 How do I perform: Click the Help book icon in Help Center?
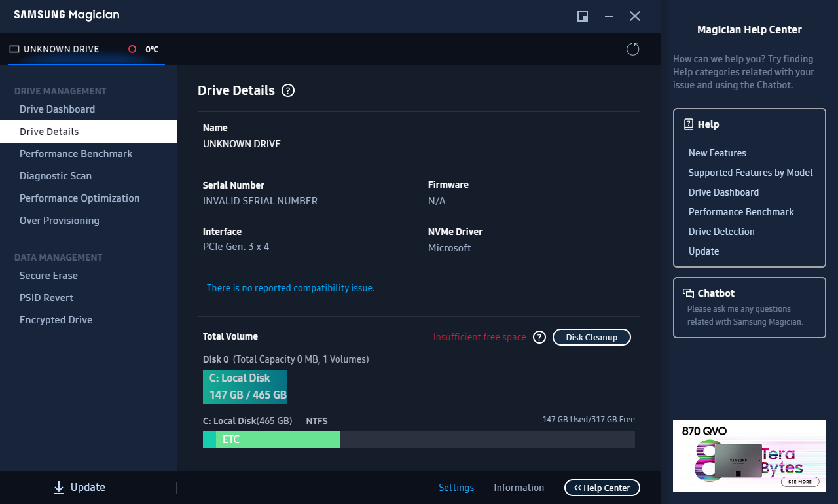coord(689,124)
